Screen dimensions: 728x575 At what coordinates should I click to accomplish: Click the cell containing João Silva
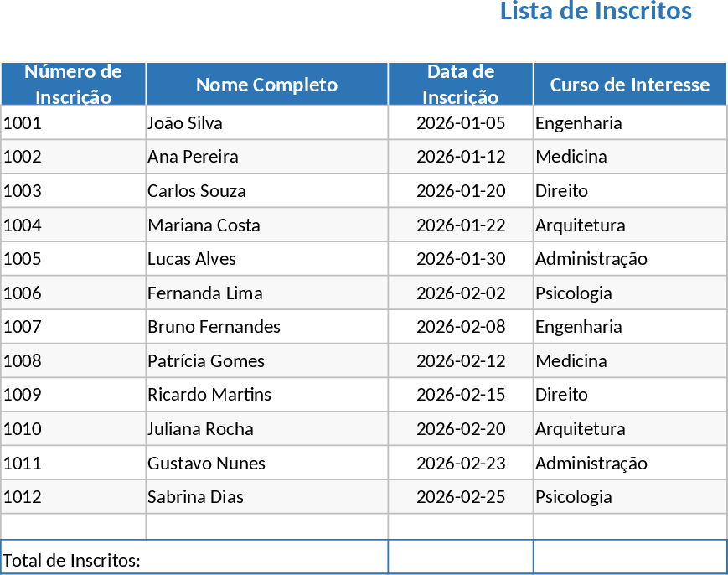click(266, 123)
